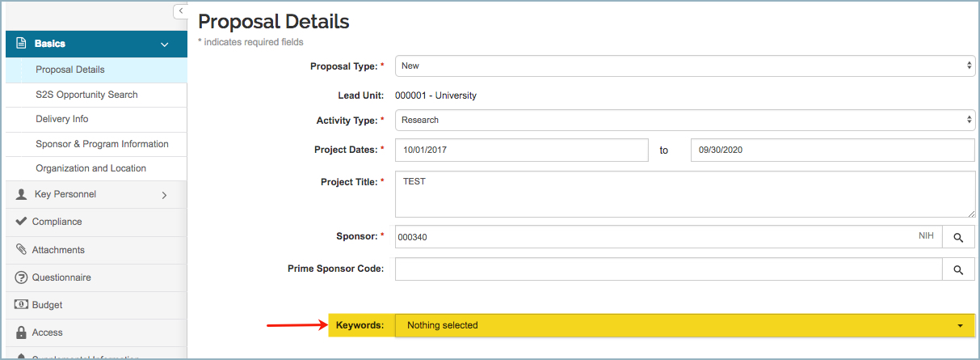This screenshot has width=980, height=360.
Task: Open the Proposal Type dropdown
Action: click(x=684, y=66)
